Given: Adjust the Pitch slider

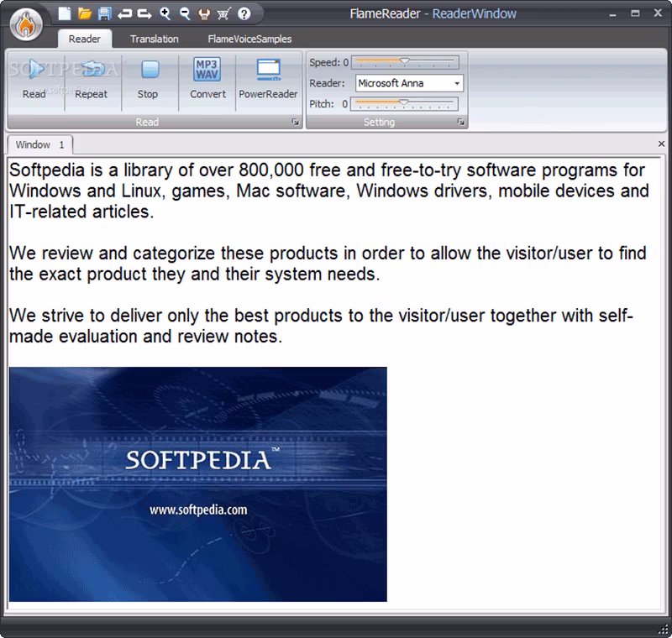Looking at the screenshot, I should [404, 103].
